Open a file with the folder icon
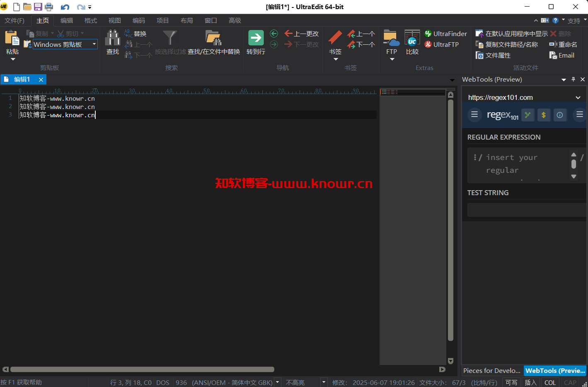The image size is (588, 387). 27,7
